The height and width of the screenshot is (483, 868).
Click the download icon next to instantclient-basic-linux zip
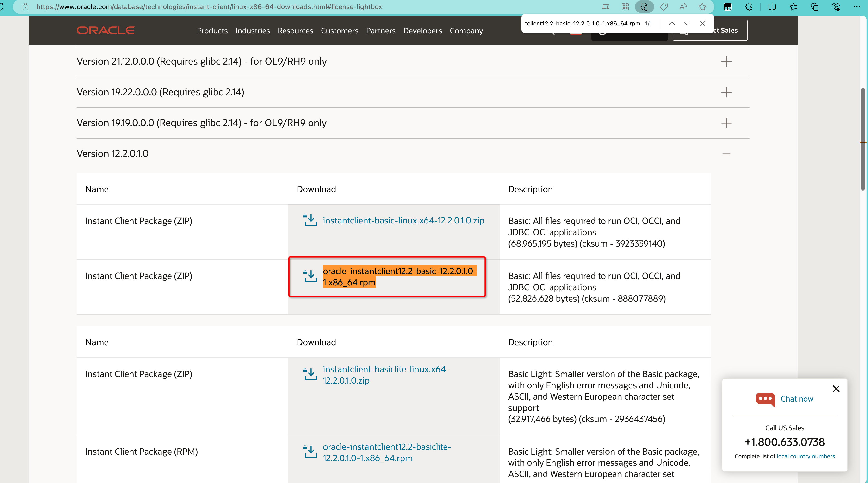tap(310, 220)
